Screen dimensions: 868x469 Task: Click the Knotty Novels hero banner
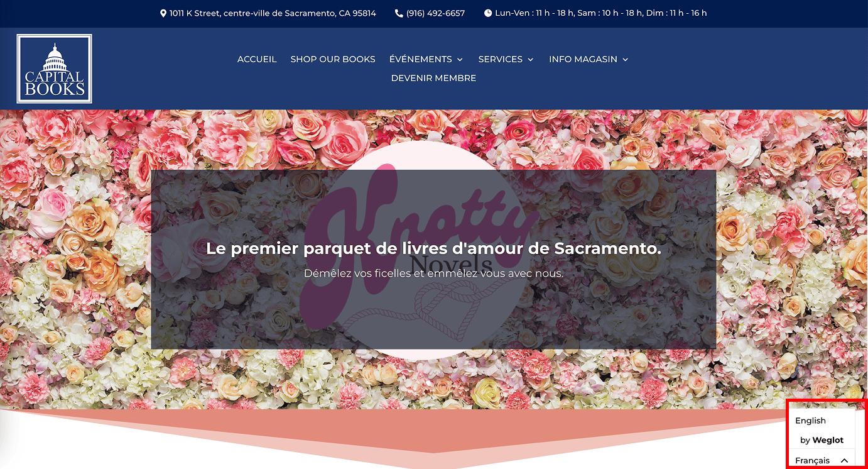433,260
